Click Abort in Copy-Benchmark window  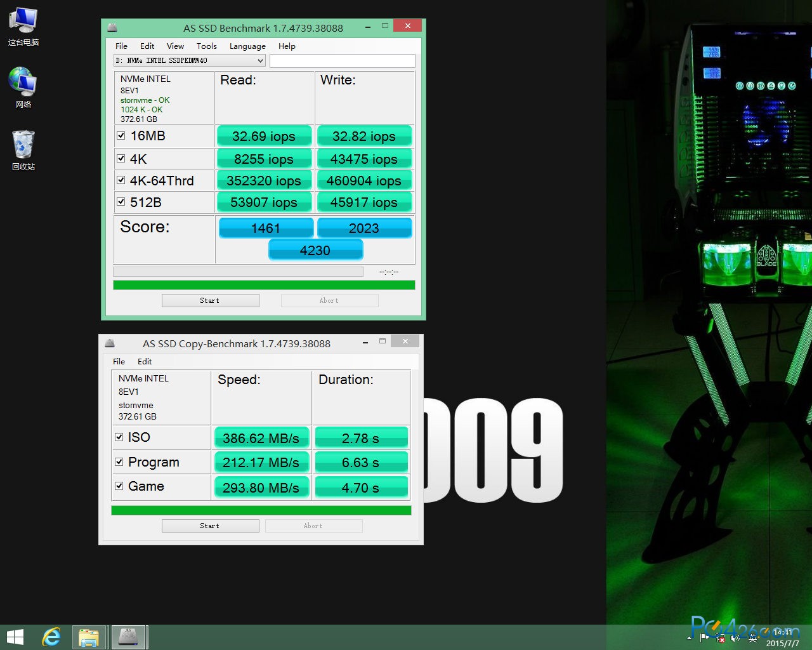point(313,526)
